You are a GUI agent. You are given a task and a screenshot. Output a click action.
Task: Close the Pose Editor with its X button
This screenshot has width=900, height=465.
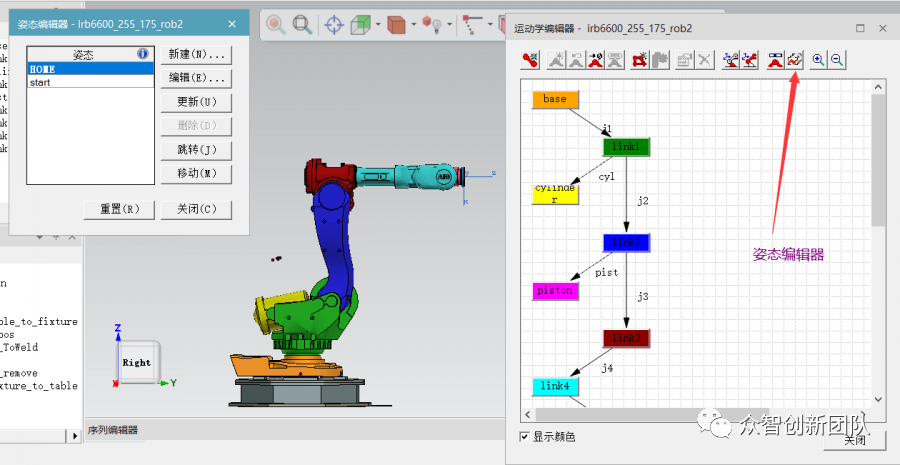click(232, 24)
